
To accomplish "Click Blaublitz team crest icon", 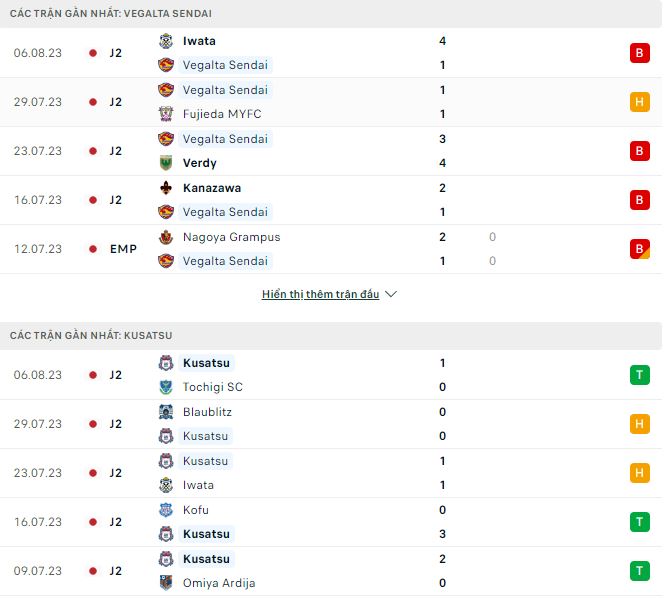I will point(166,412).
